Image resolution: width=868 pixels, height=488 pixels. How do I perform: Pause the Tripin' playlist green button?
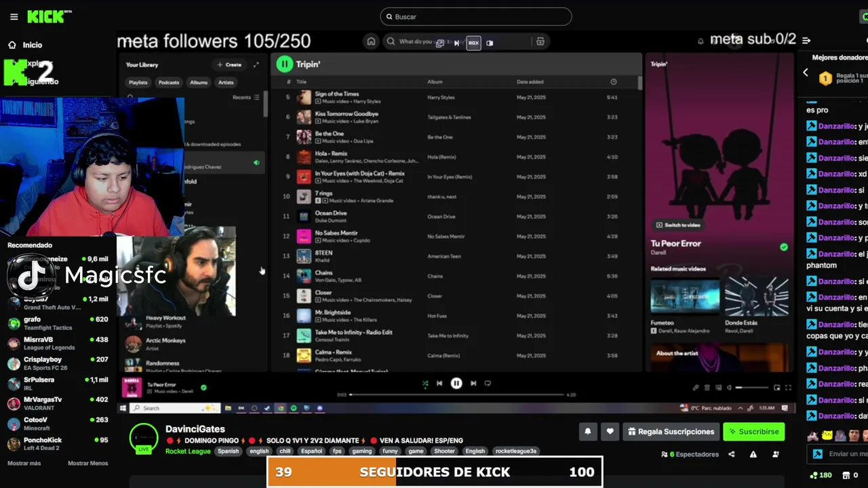pyautogui.click(x=284, y=64)
